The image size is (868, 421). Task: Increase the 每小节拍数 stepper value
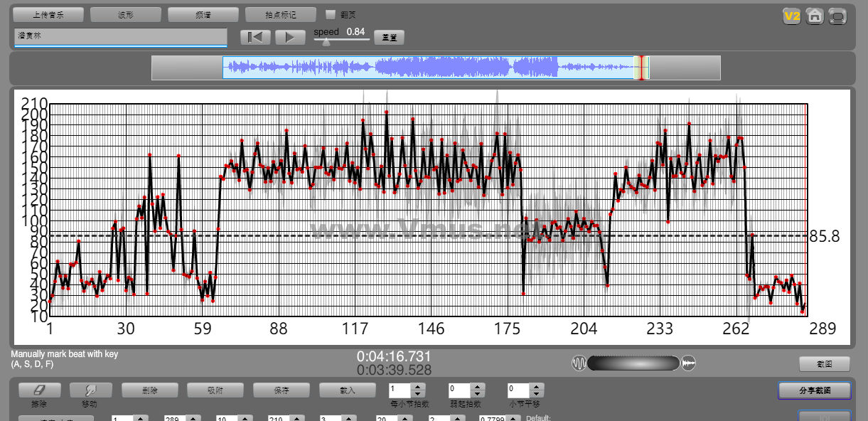point(418,387)
